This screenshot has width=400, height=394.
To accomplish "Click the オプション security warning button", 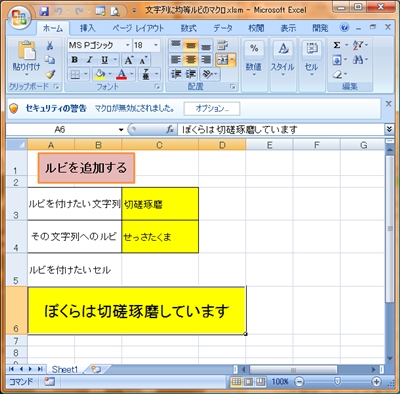I will tap(212, 109).
